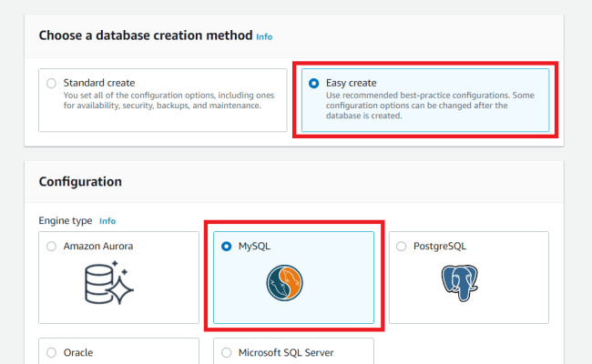
Task: Choose the Microsoft SQL Server radio button
Action: coord(226,353)
